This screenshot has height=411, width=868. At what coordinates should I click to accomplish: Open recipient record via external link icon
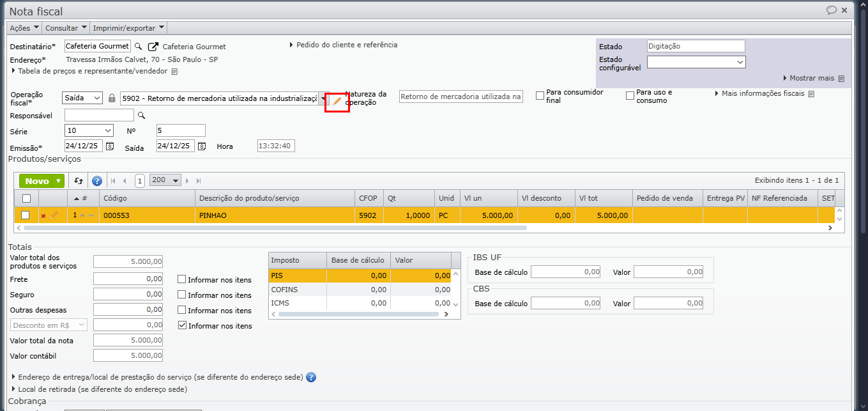153,47
